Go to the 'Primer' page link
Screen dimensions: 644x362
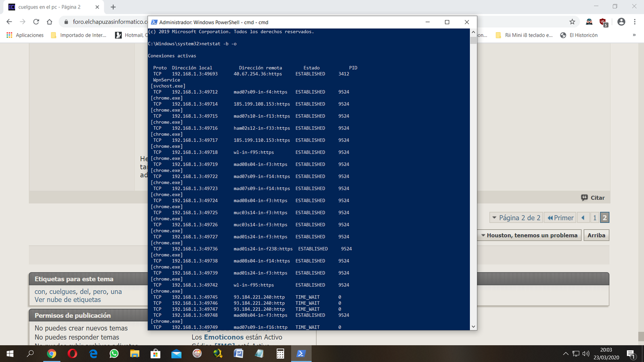pos(560,218)
